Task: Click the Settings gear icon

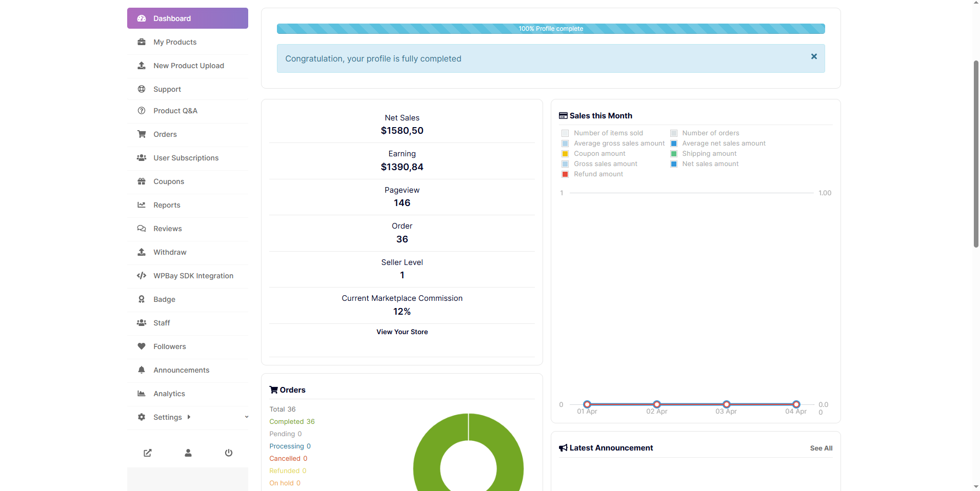Action: (142, 417)
